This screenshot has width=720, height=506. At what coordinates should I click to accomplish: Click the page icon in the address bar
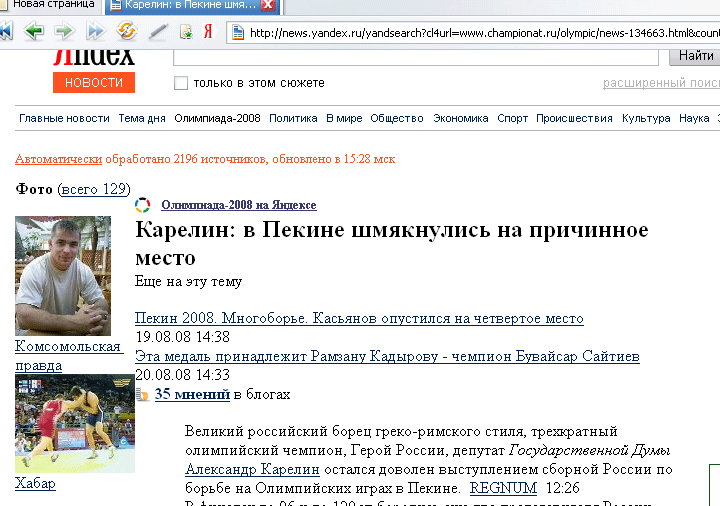tap(237, 33)
